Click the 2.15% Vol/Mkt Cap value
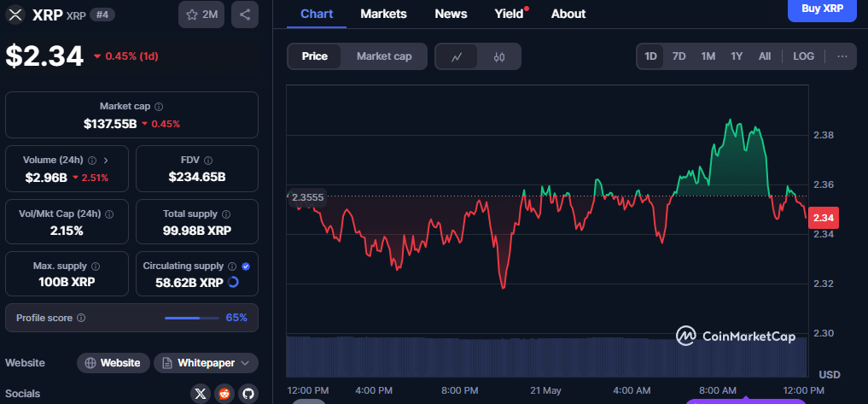868x404 pixels. point(67,231)
